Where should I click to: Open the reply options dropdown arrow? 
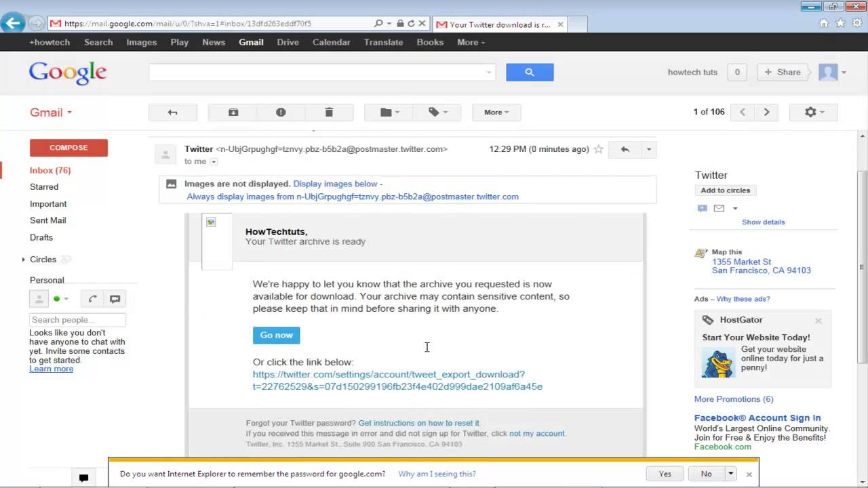(x=649, y=149)
